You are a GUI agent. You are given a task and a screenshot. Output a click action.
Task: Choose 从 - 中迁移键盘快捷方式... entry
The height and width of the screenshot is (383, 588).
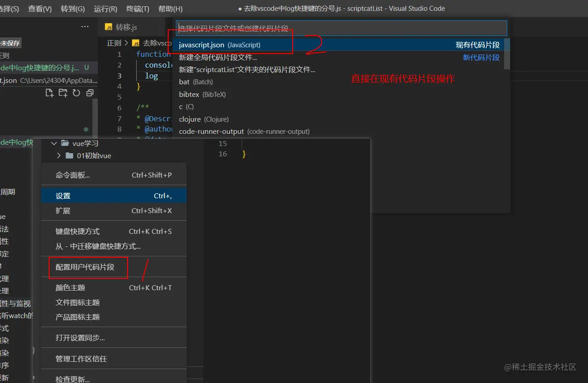(x=114, y=246)
